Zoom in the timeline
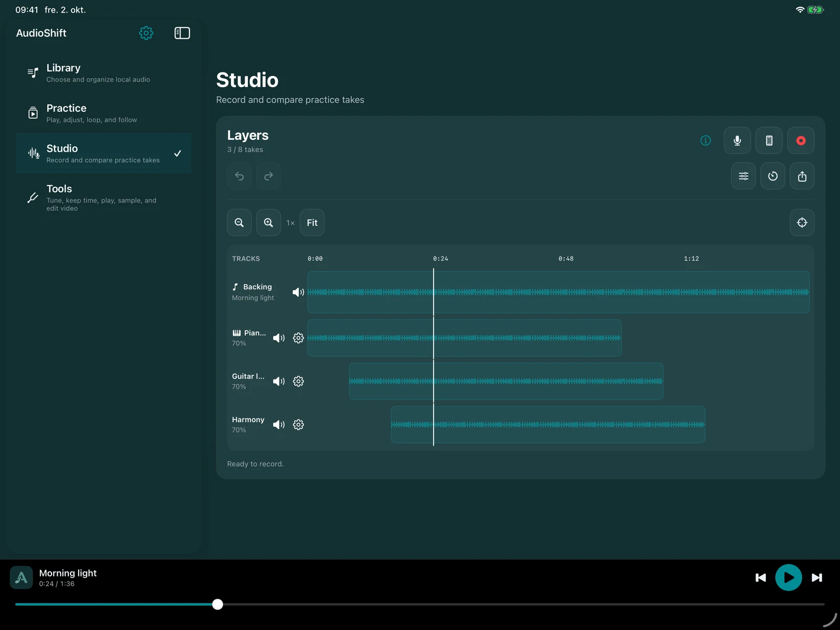This screenshot has width=840, height=630. 268,223
